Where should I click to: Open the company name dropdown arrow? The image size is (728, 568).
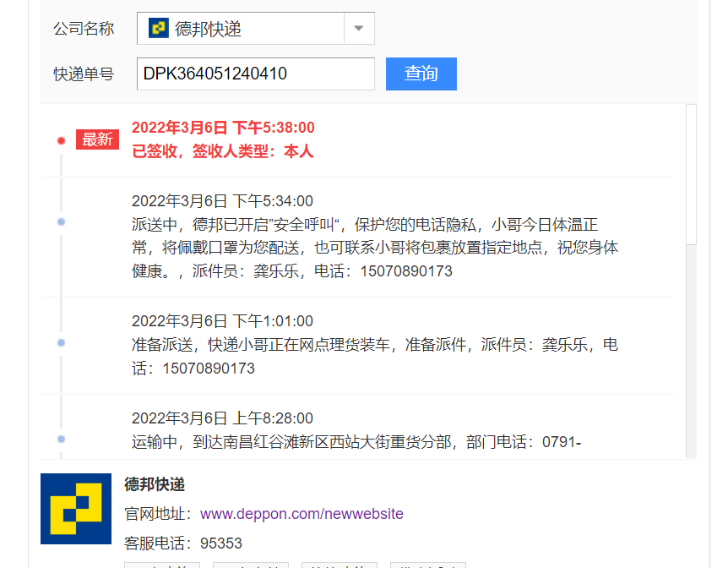coord(358,29)
